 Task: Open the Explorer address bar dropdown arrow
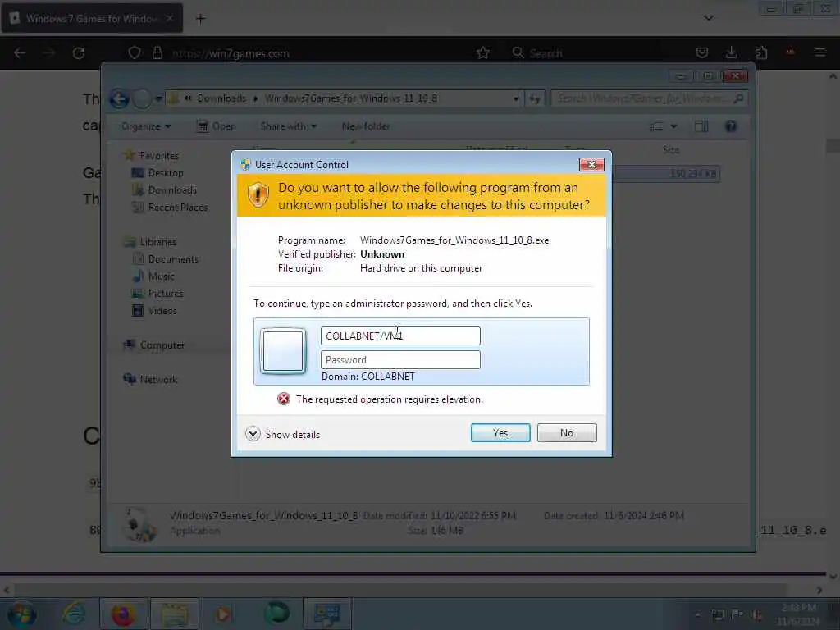516,98
